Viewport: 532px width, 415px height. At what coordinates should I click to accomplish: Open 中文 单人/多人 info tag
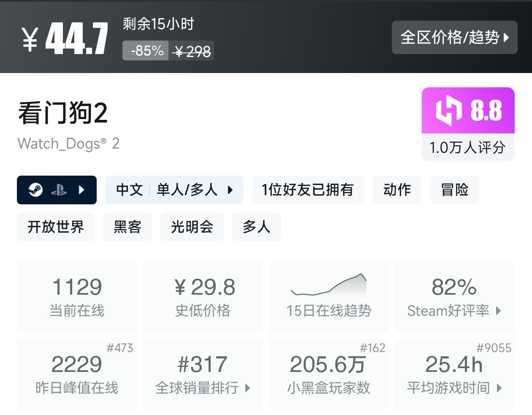174,190
